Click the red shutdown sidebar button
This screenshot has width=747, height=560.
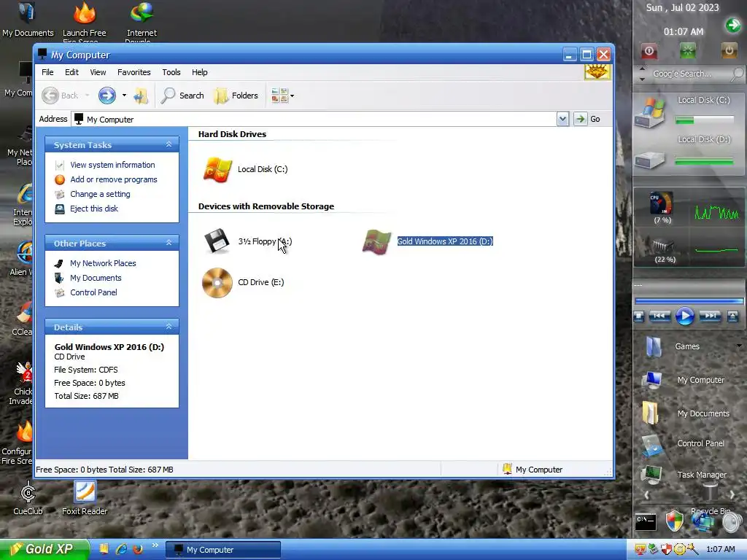[649, 52]
